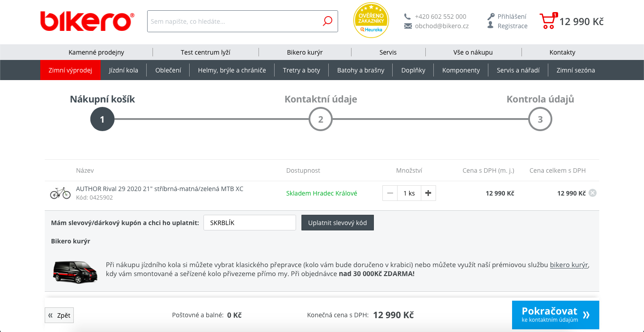The width and height of the screenshot is (644, 332).
Task: Open Vše o nákupu menu item
Action: coord(473,52)
